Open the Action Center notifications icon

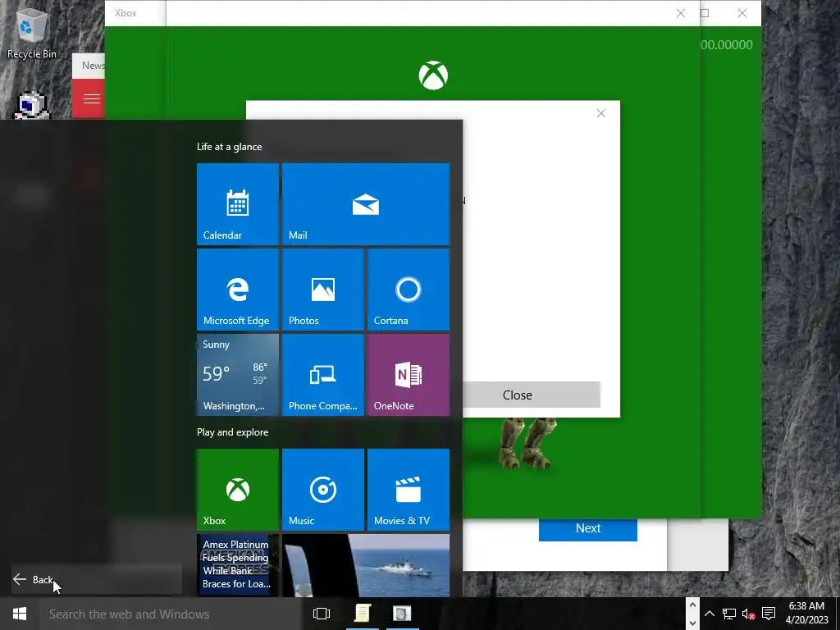(x=769, y=614)
